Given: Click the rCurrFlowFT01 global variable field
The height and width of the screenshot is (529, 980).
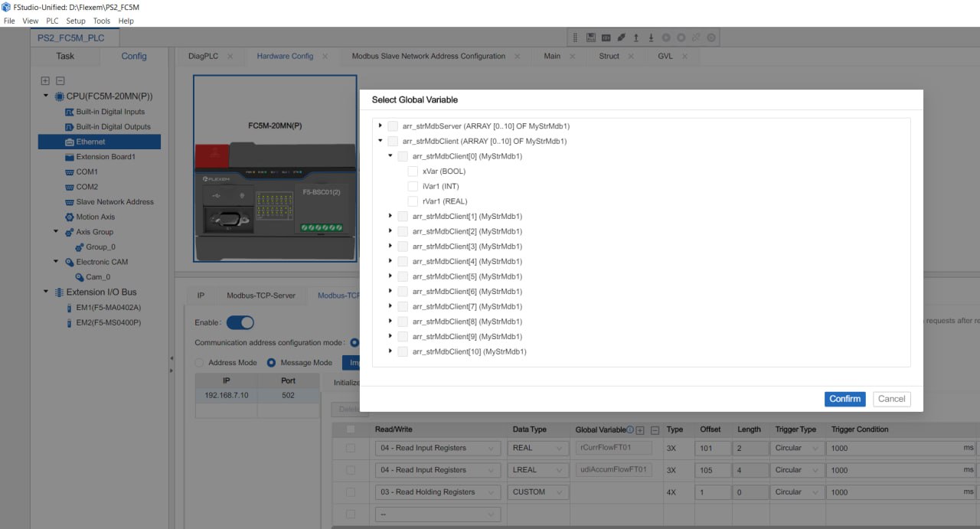Looking at the screenshot, I should pyautogui.click(x=613, y=448).
